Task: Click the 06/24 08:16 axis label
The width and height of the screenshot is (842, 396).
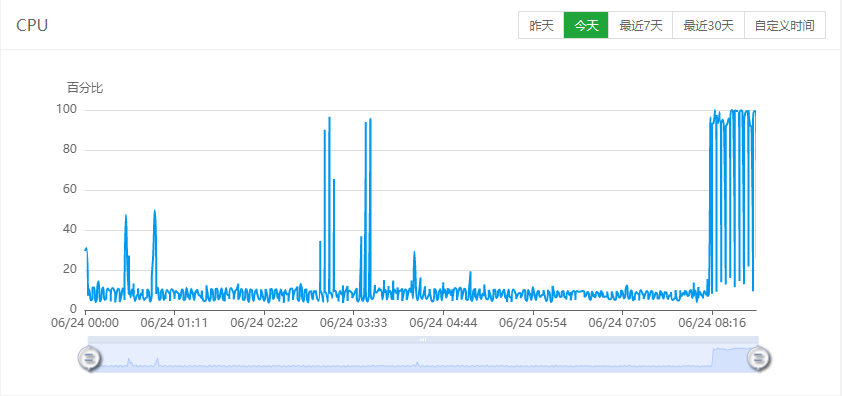Action: 713,323
